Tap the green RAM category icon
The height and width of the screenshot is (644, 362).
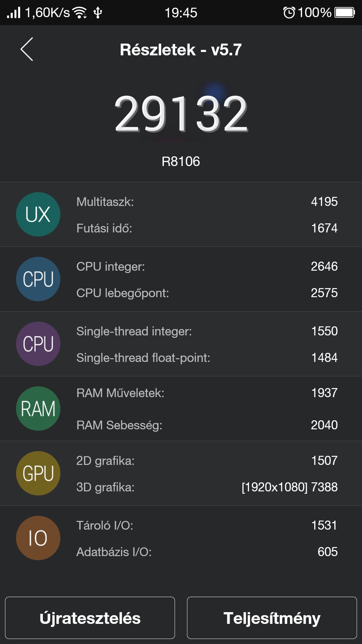[x=38, y=409]
